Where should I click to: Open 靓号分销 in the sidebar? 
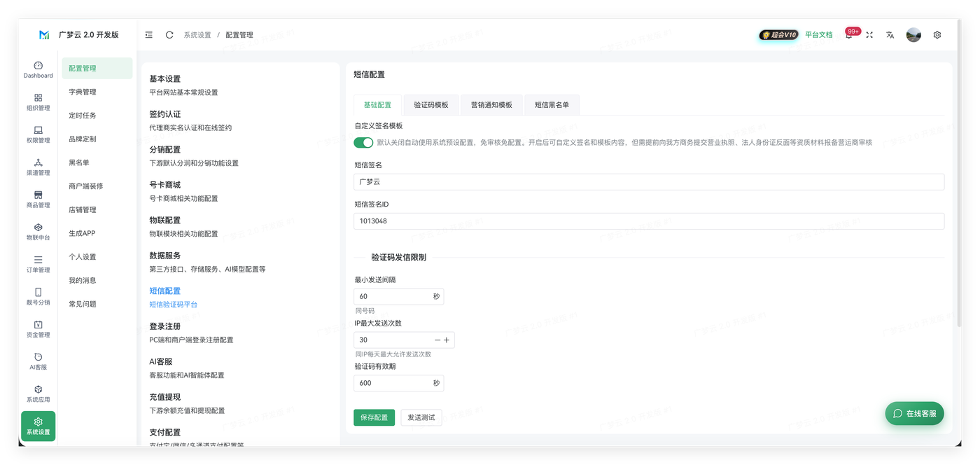click(x=38, y=296)
